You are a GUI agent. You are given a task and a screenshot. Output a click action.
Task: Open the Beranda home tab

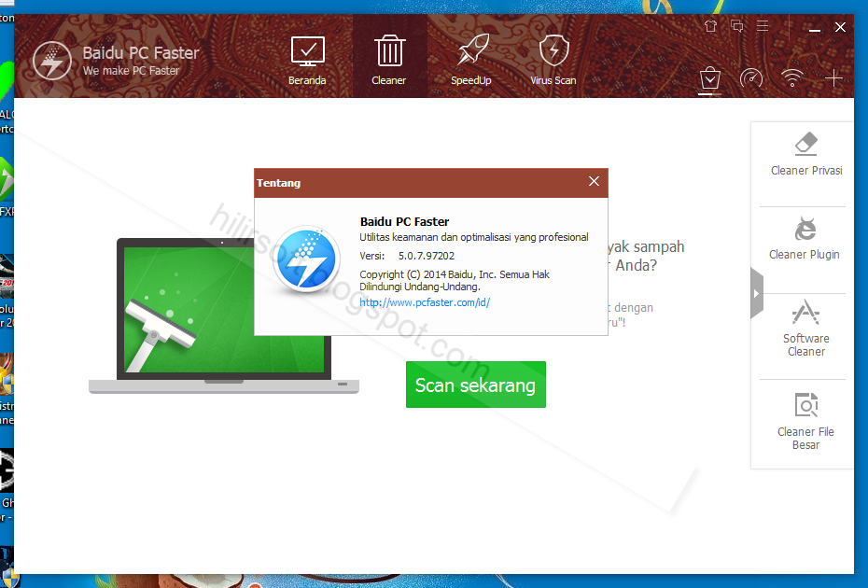[x=307, y=61]
